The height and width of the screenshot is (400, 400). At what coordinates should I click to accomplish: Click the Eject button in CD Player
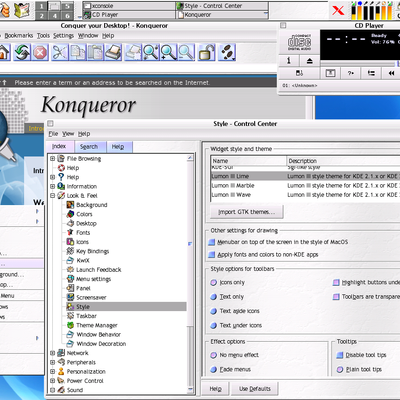[309, 61]
